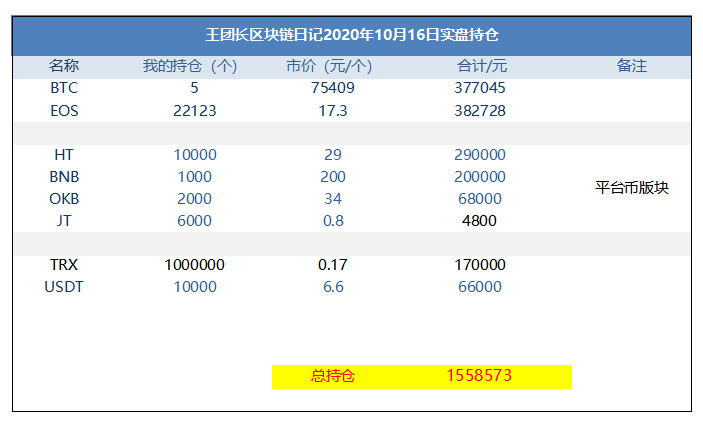Click the BTC total 377045
The image size is (703, 423).
[480, 87]
